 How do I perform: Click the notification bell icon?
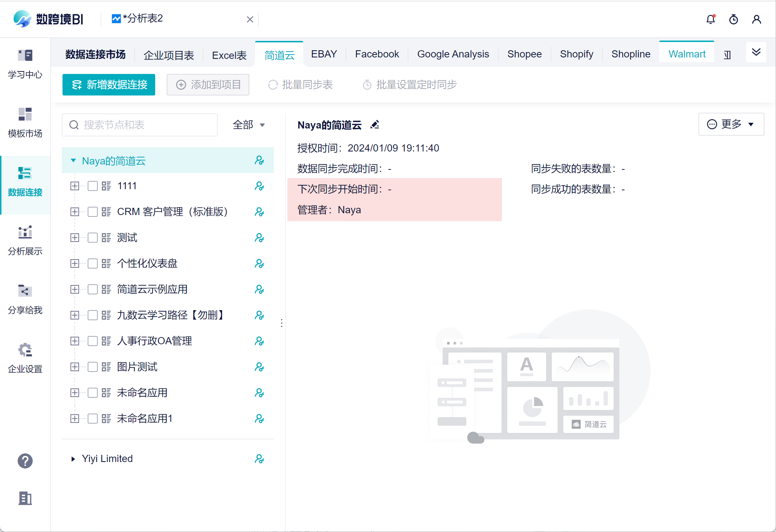tap(710, 19)
